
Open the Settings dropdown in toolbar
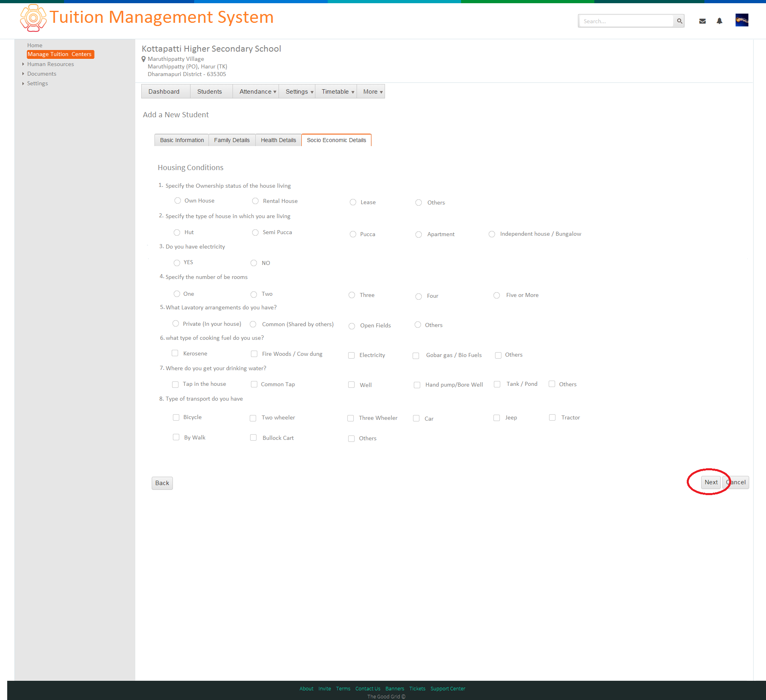(x=297, y=92)
